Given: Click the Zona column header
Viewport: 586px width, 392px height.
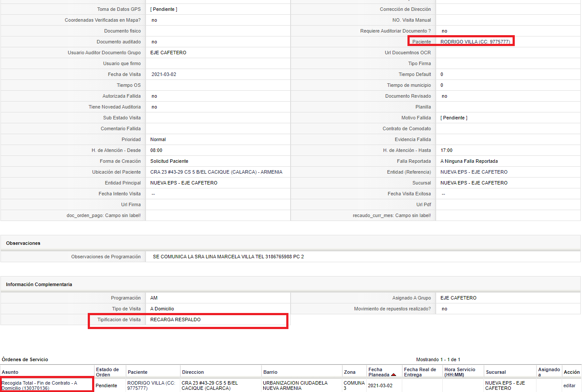Looking at the screenshot, I should tap(350, 372).
